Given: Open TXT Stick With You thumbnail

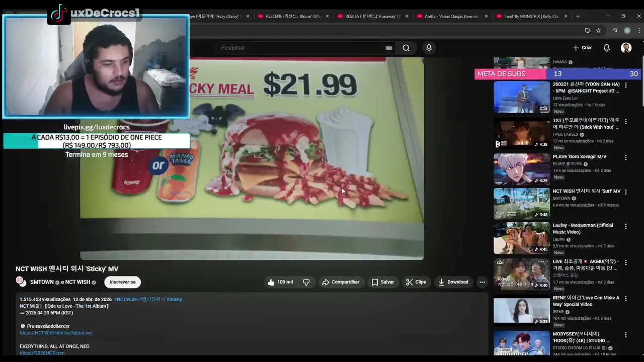Looking at the screenshot, I should click(522, 133).
